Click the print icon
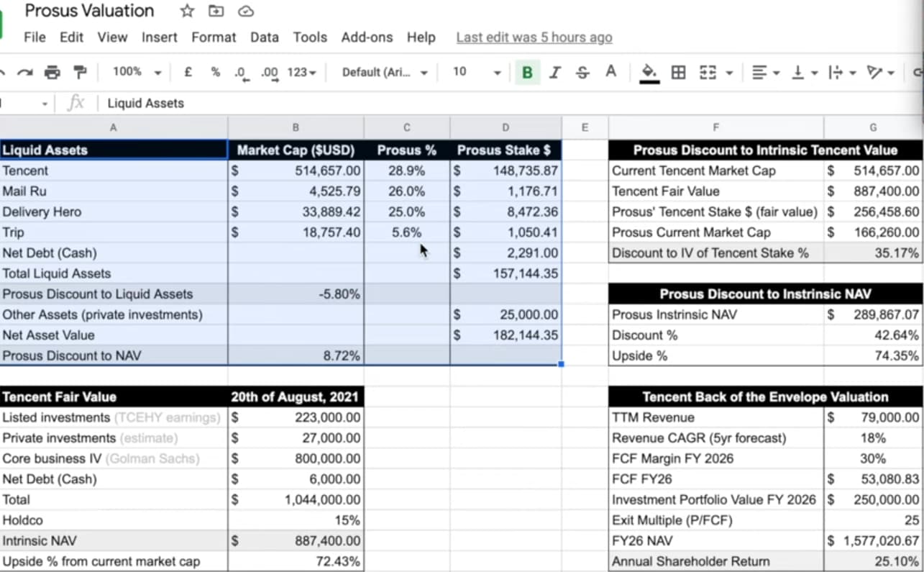This screenshot has height=572, width=924. (x=52, y=72)
